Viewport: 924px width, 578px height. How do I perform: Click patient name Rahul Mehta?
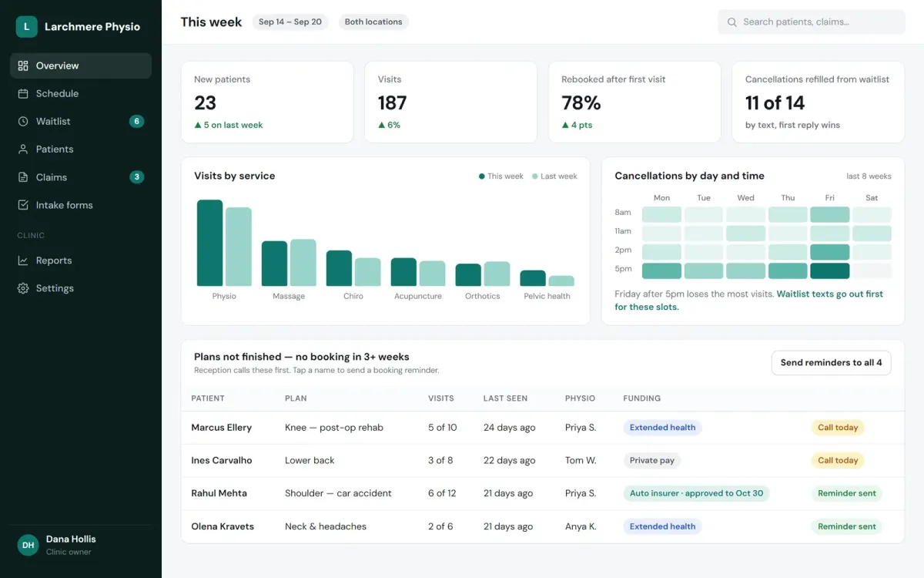coord(219,493)
